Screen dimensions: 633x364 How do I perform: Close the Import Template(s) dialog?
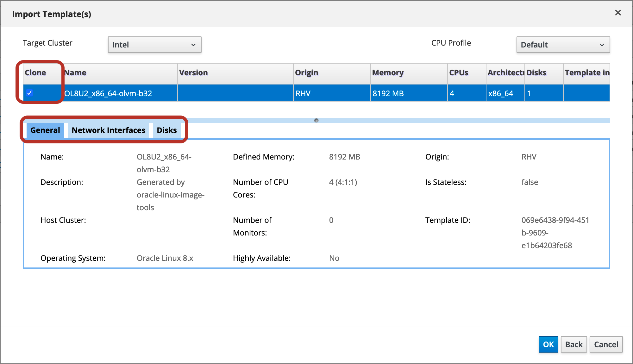point(618,13)
